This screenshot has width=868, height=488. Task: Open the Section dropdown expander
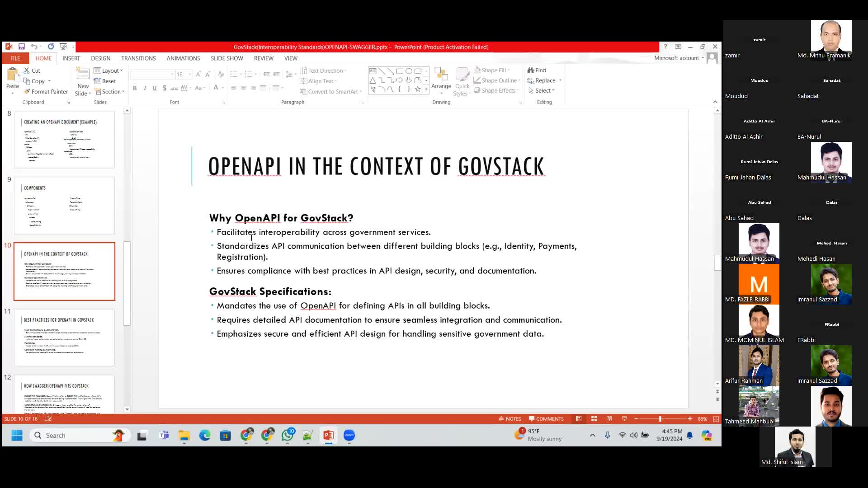(122, 92)
